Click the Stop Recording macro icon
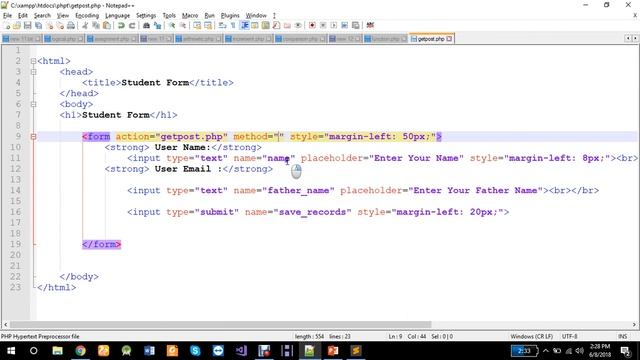The height and width of the screenshot is (360, 640). pos(323,25)
